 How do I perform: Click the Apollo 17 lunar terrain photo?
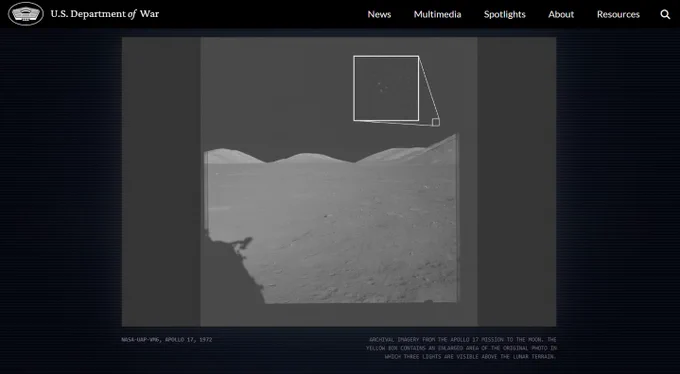(x=339, y=181)
